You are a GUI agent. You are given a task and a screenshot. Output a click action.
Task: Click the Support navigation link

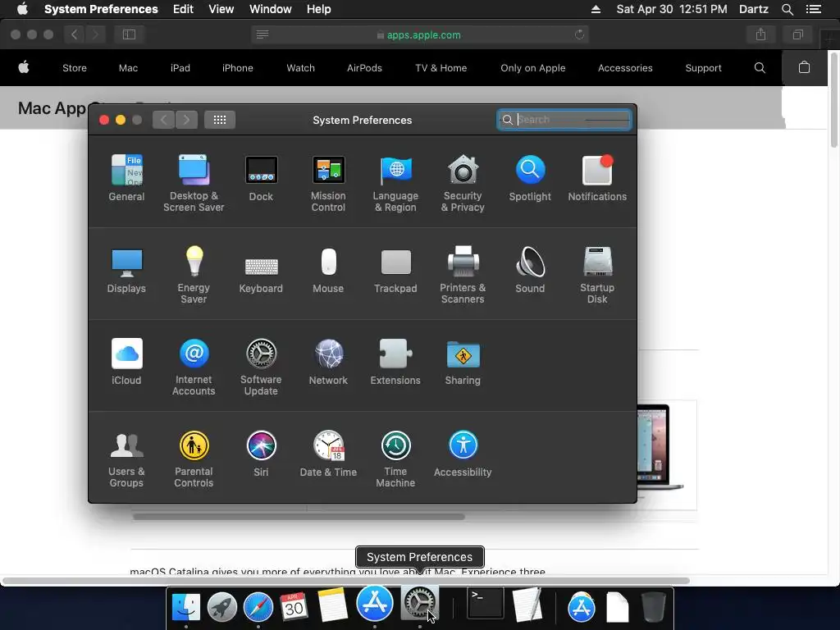coord(703,68)
